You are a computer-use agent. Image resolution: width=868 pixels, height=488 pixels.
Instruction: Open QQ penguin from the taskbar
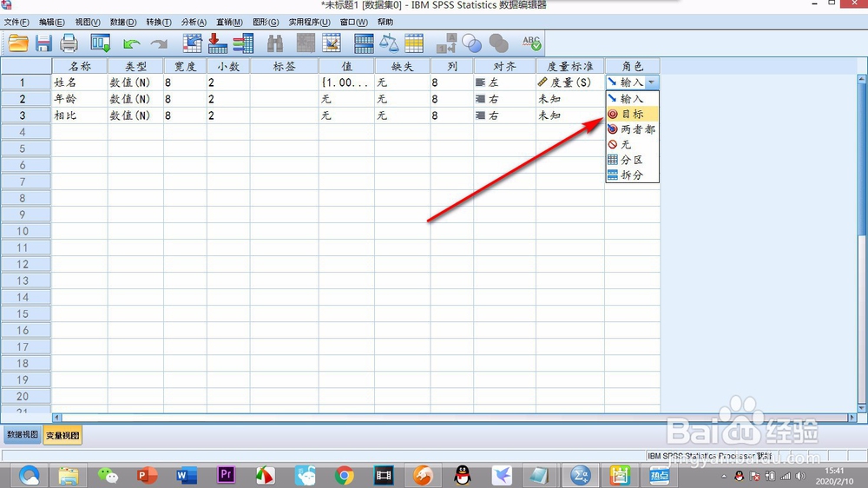tap(463, 475)
